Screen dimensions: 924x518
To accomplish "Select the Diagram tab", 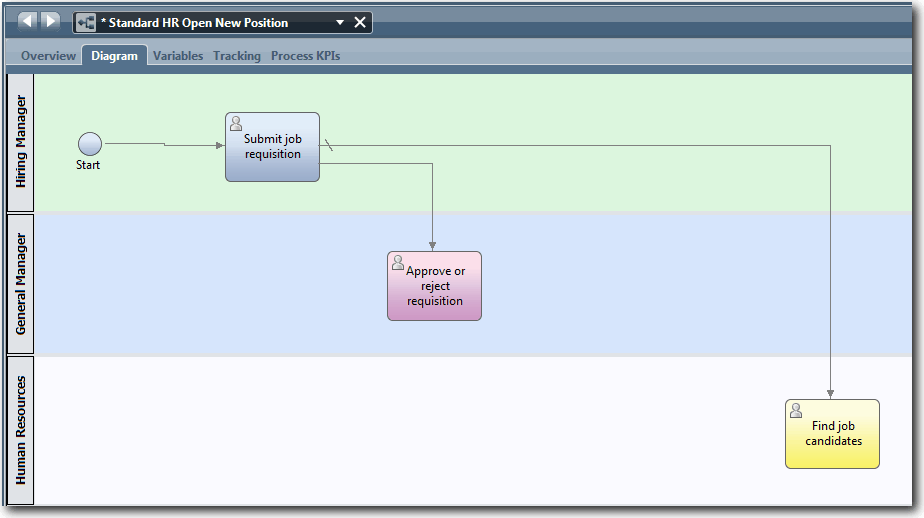I will pyautogui.click(x=114, y=56).
